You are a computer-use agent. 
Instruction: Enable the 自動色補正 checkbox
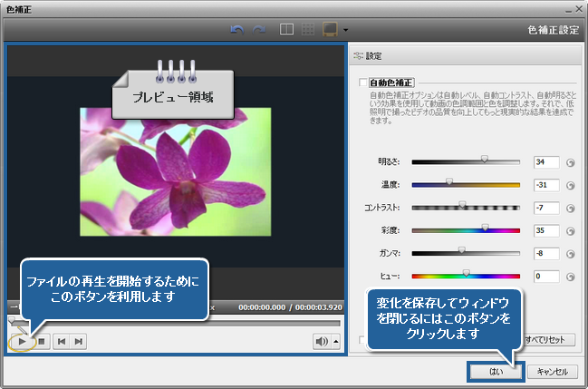[363, 83]
